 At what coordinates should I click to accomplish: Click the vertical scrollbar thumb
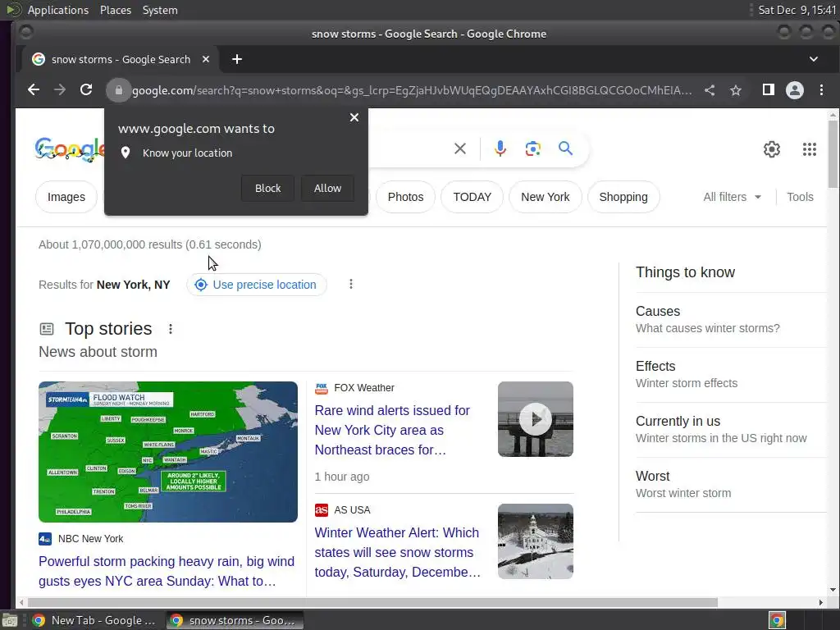click(x=833, y=154)
